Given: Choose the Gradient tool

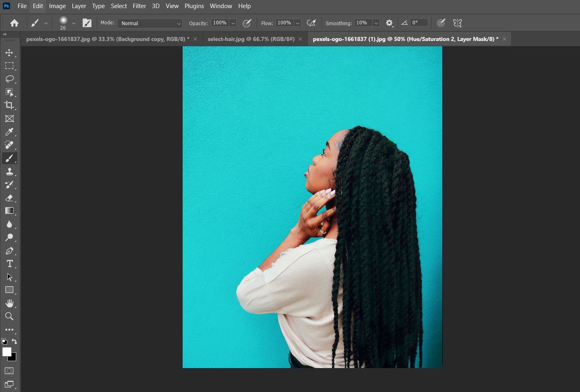Looking at the screenshot, I should coord(10,211).
